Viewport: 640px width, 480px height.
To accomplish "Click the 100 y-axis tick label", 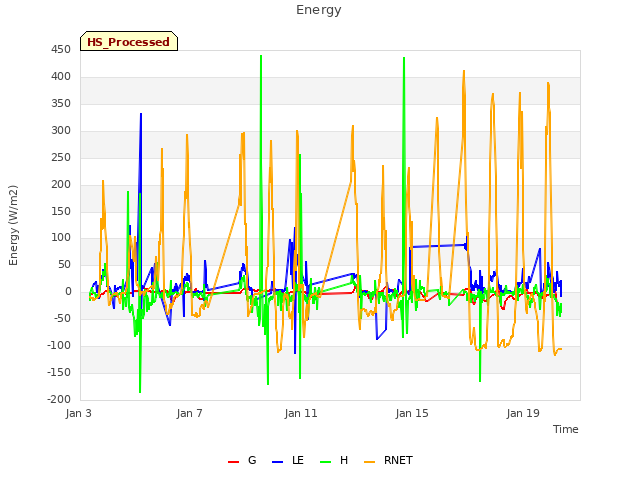I will 61,238.
